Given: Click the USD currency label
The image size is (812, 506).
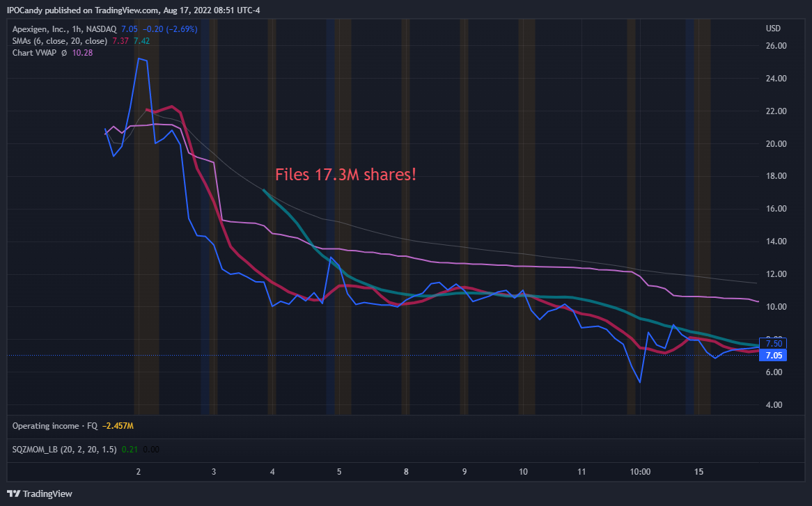Looking at the screenshot, I should [x=773, y=29].
